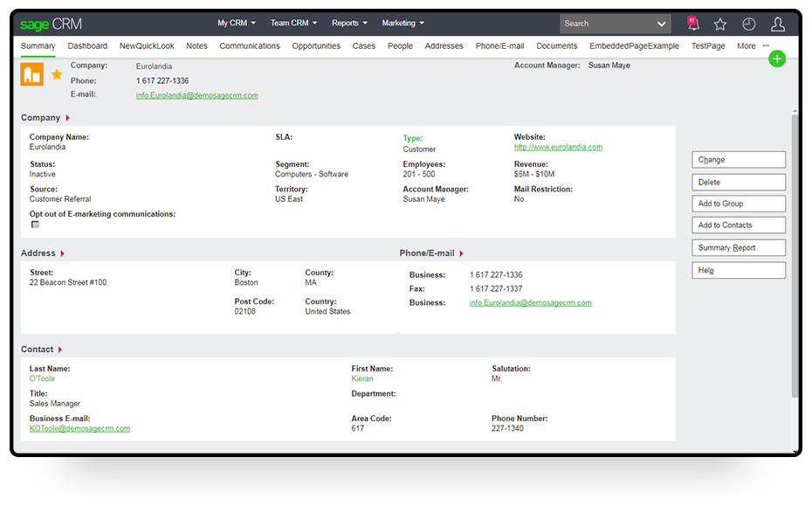Click the Segment value Computers - Software
812x513 pixels.
[312, 174]
